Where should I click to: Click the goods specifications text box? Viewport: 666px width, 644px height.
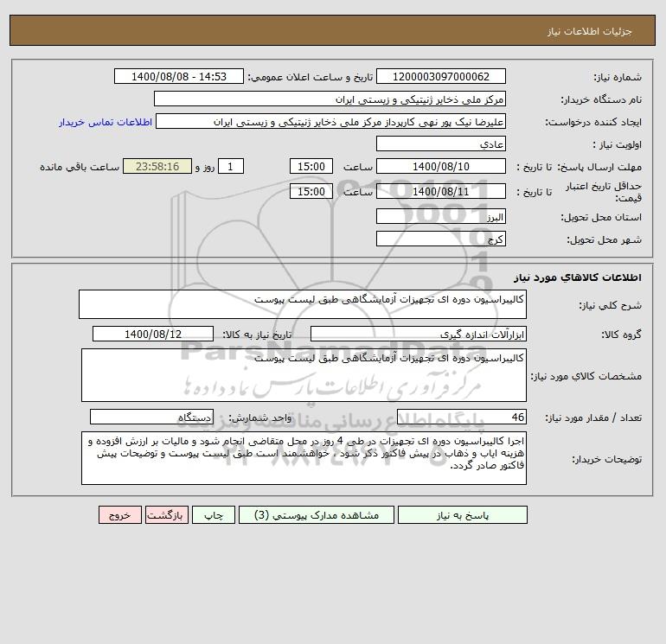click(x=304, y=375)
